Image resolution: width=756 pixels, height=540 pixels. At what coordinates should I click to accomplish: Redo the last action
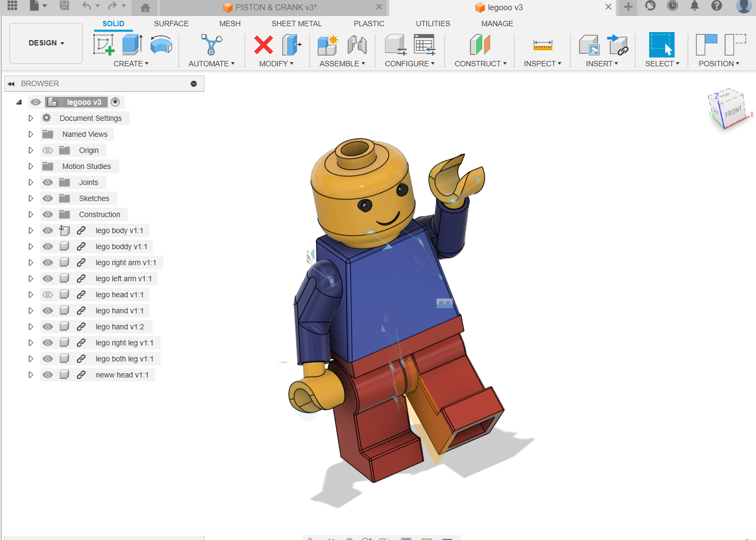(x=112, y=6)
